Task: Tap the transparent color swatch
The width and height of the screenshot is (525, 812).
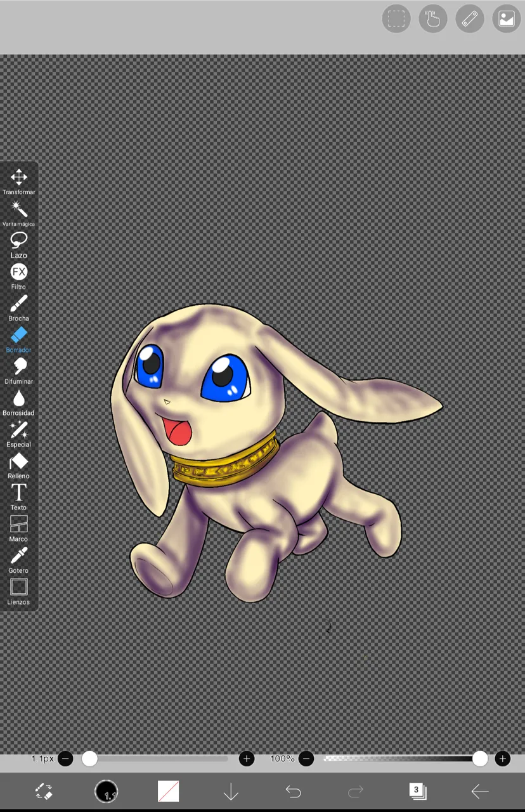Action: [x=169, y=791]
